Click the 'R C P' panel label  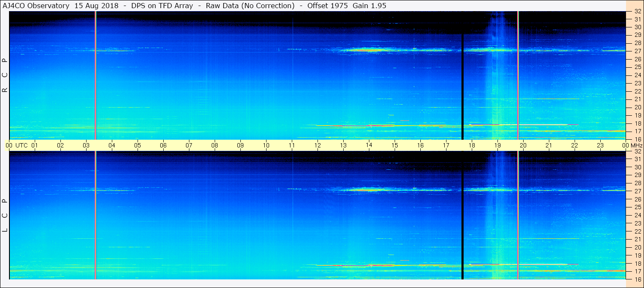[5, 76]
